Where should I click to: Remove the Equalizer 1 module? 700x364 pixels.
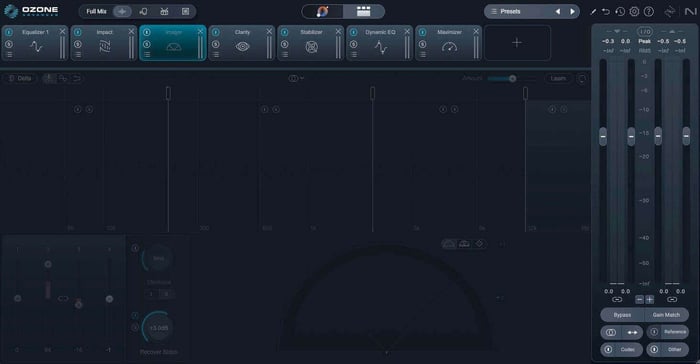coord(62,31)
